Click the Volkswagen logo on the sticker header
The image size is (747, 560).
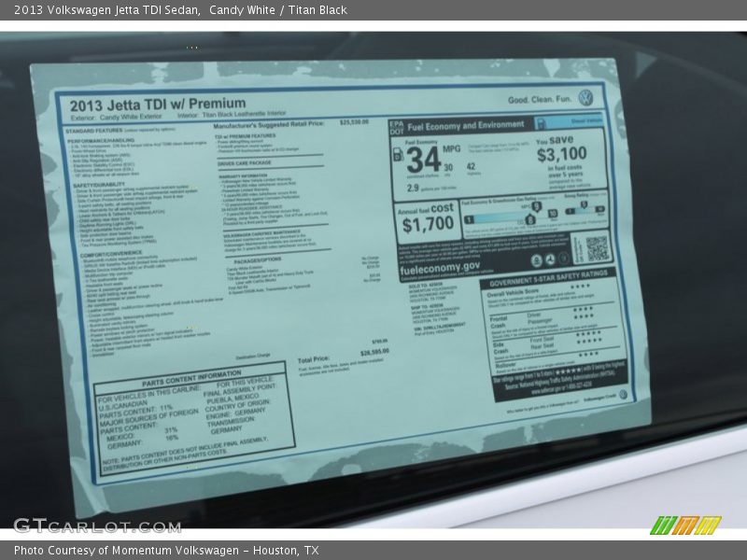pyautogui.click(x=585, y=98)
